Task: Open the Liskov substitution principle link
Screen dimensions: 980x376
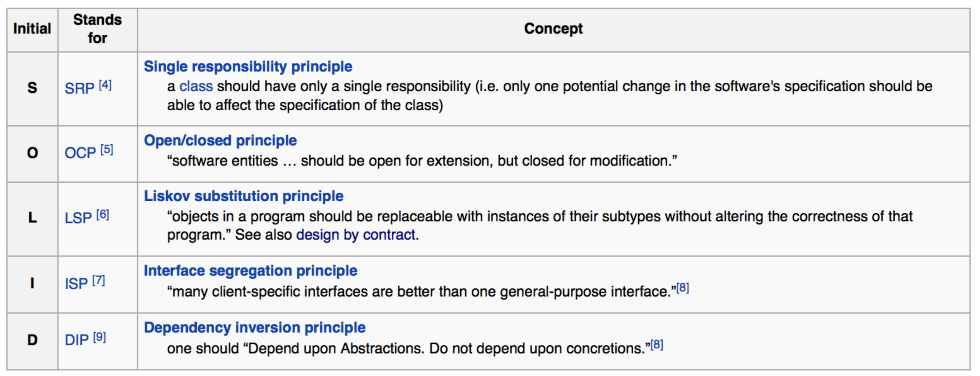Action: [244, 196]
